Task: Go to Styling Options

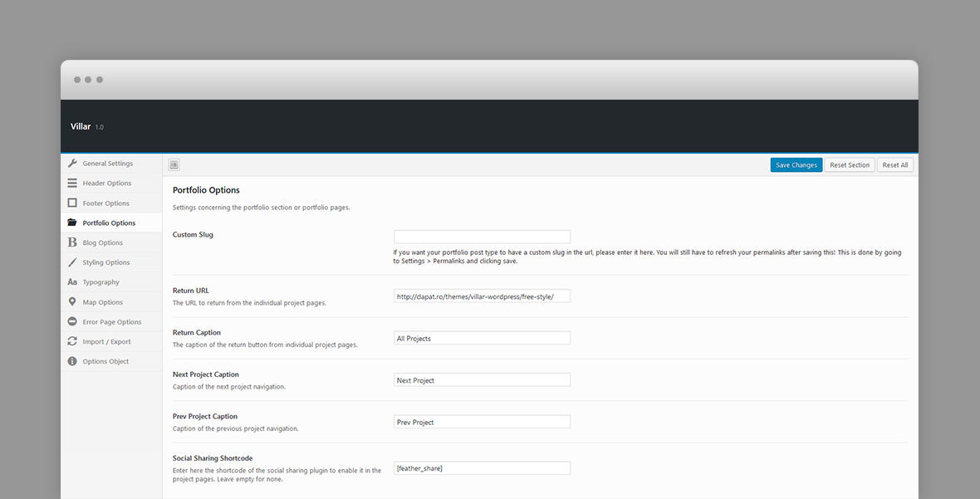Action: [x=111, y=262]
